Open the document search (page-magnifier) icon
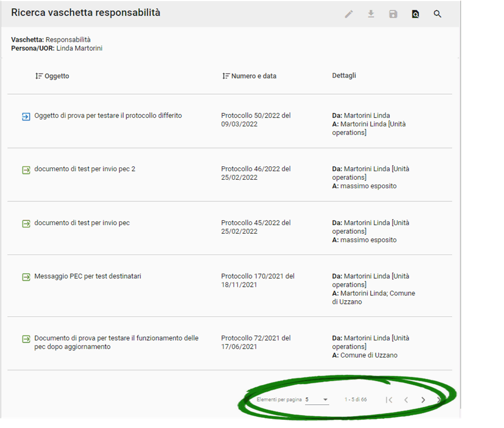Screen dimensions: 504x428 point(415,14)
